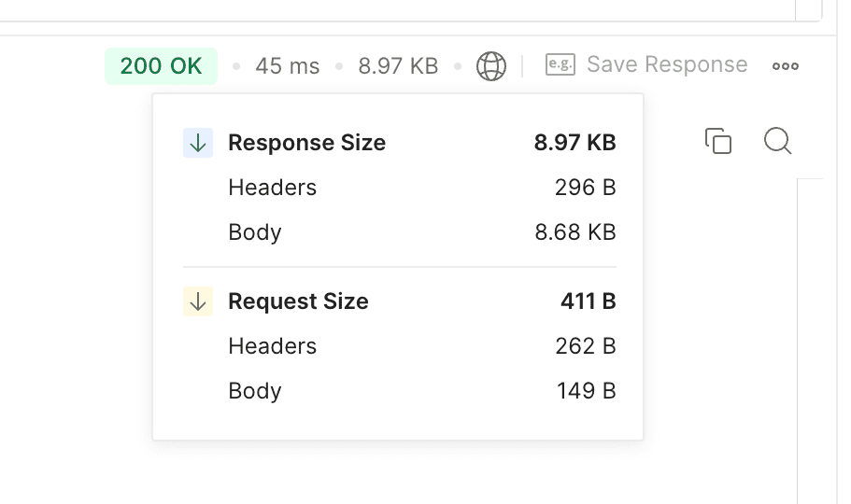This screenshot has height=504, width=851.
Task: Click the blue Response Size arrow icon
Action: tap(198, 143)
